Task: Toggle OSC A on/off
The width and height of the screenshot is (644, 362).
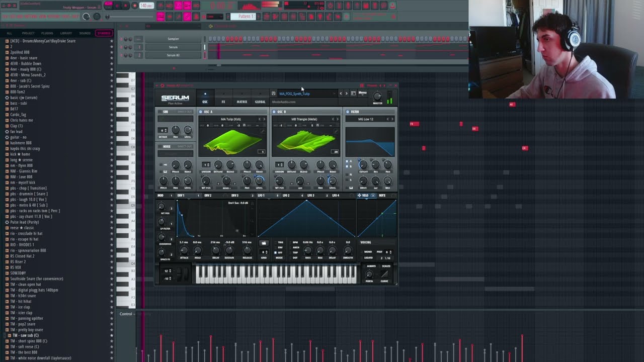Action: (x=200, y=112)
